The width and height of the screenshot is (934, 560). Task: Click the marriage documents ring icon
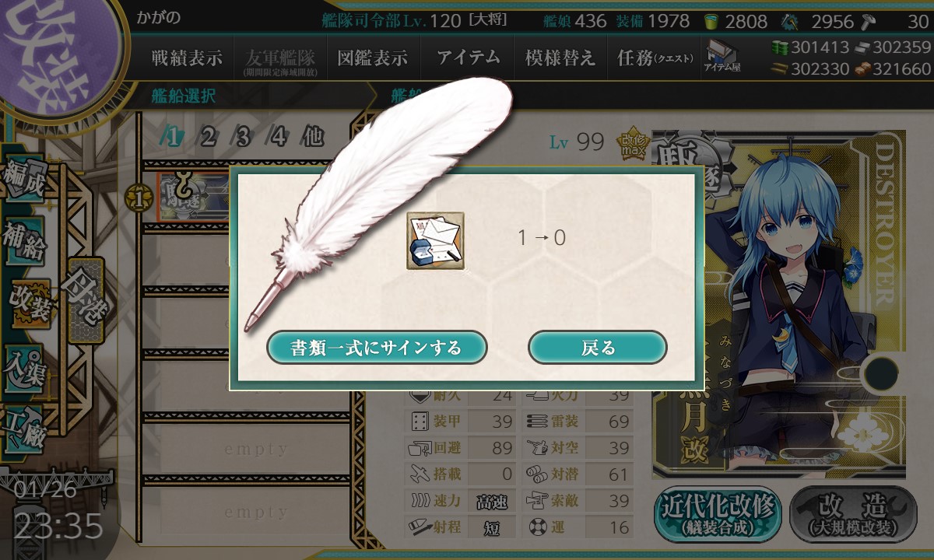coord(435,241)
